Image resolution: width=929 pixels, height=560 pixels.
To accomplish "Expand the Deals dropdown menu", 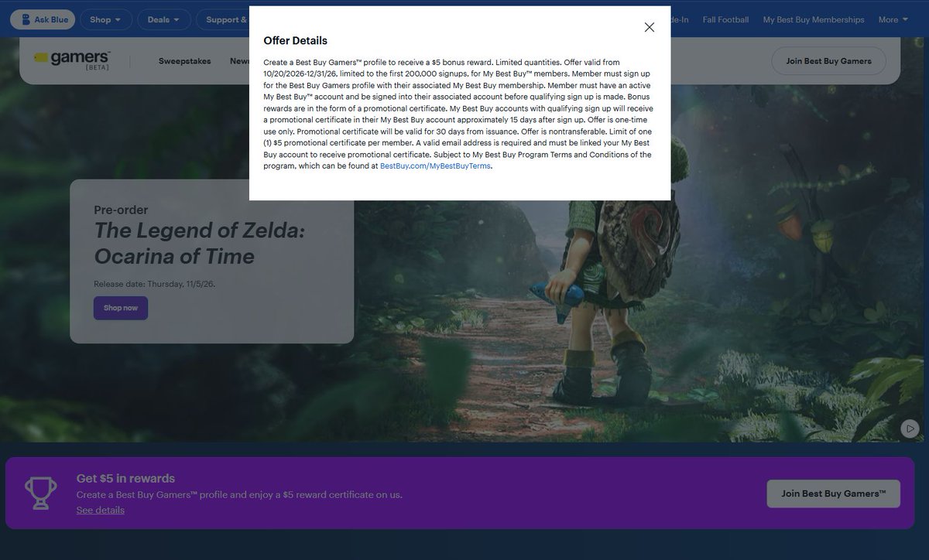I will (164, 19).
